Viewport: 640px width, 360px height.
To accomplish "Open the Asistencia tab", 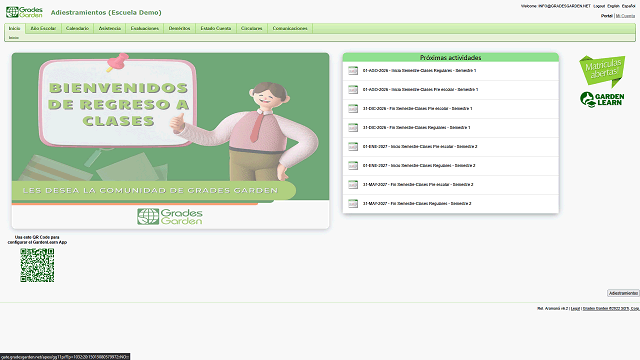I will pos(110,28).
